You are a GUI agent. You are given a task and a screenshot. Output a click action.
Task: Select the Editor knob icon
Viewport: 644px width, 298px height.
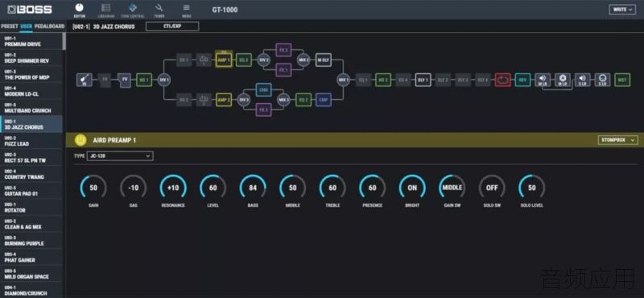click(79, 10)
